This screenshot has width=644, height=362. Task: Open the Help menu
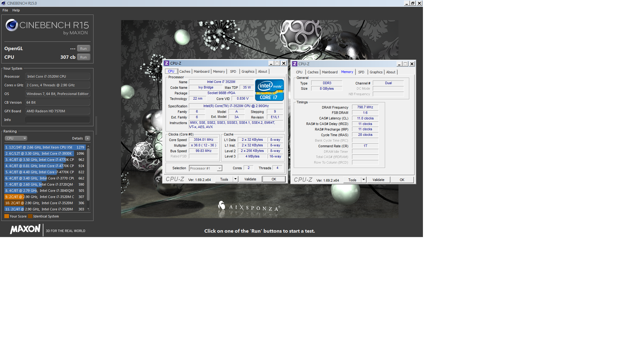pos(16,10)
